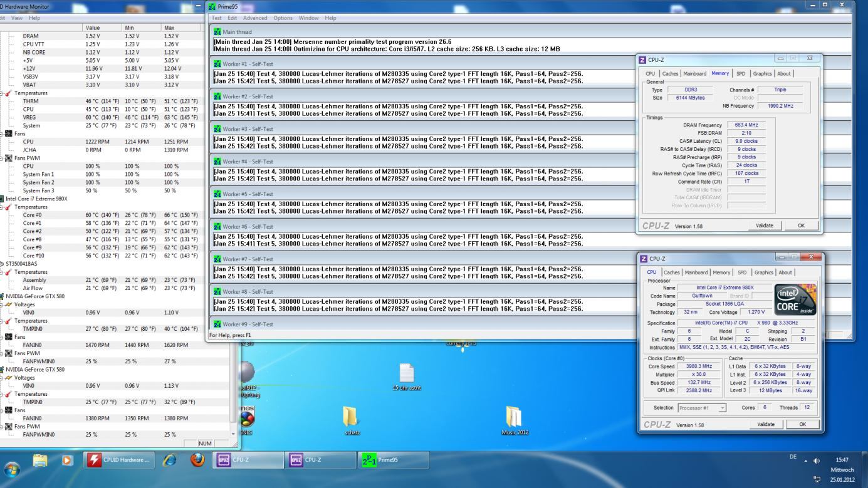The image size is (868, 488).
Task: Click Worker #9 Self-Test window icon
Action: (x=217, y=324)
